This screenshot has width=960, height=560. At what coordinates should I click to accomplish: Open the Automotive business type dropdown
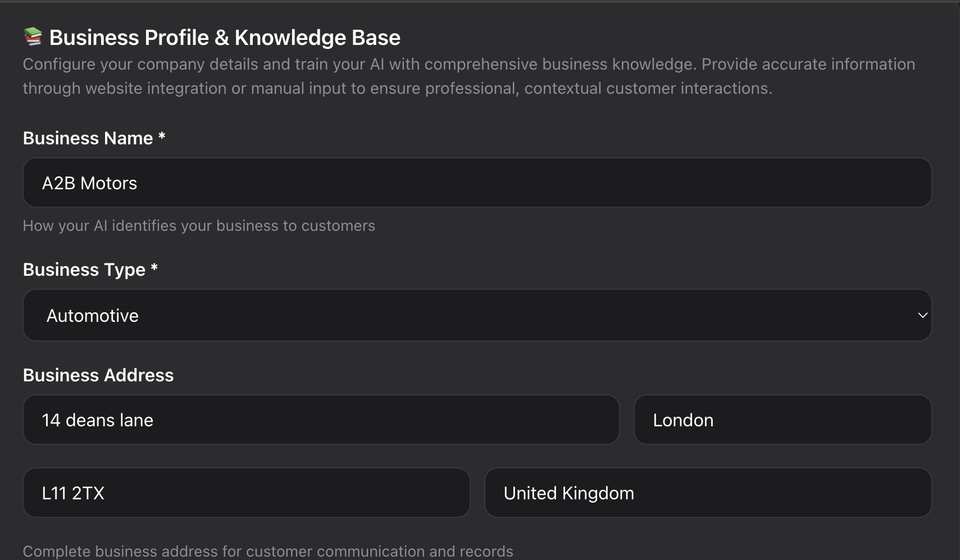pos(477,315)
